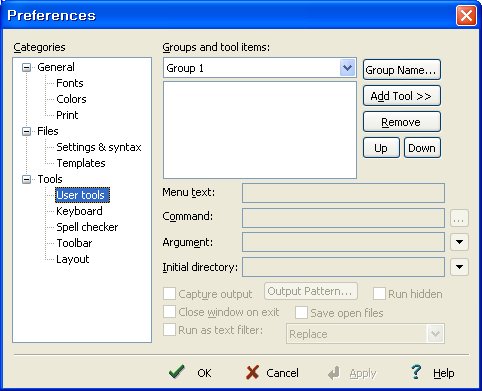
Task: Select Keyboard in the categories tree
Action: (x=79, y=211)
